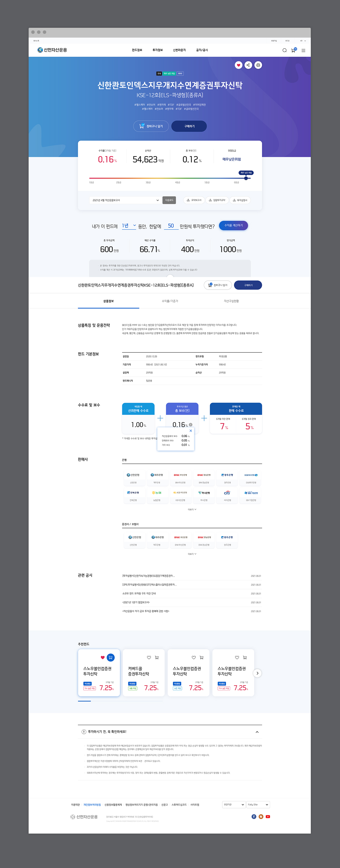This screenshot has height=868, width=340.
Task: Click the 추천펀드 carousel progress bar
Action: 120,701
